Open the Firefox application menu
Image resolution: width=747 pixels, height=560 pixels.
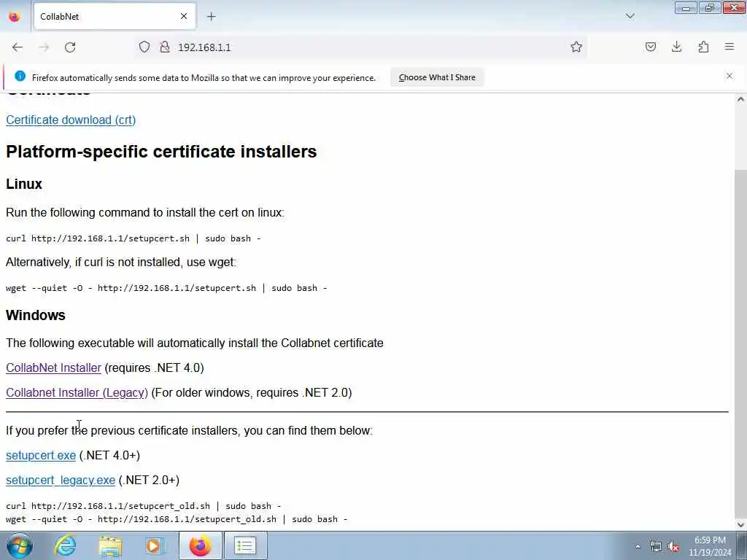(729, 47)
